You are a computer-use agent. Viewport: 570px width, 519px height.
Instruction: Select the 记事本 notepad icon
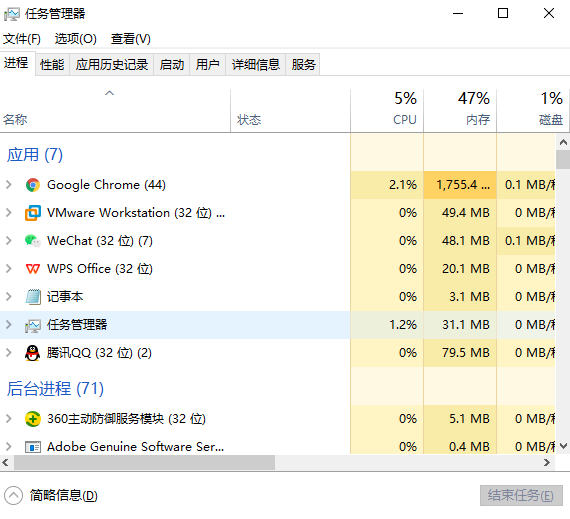pos(33,297)
